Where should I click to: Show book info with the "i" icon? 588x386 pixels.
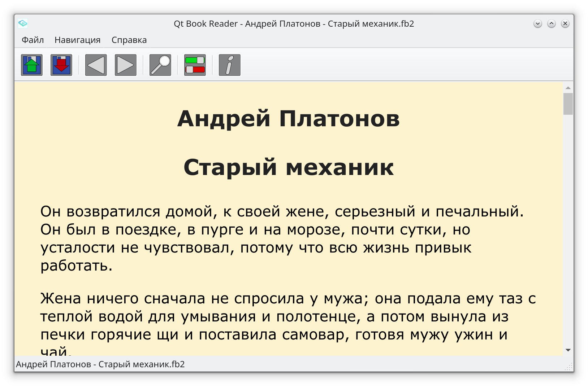[230, 65]
